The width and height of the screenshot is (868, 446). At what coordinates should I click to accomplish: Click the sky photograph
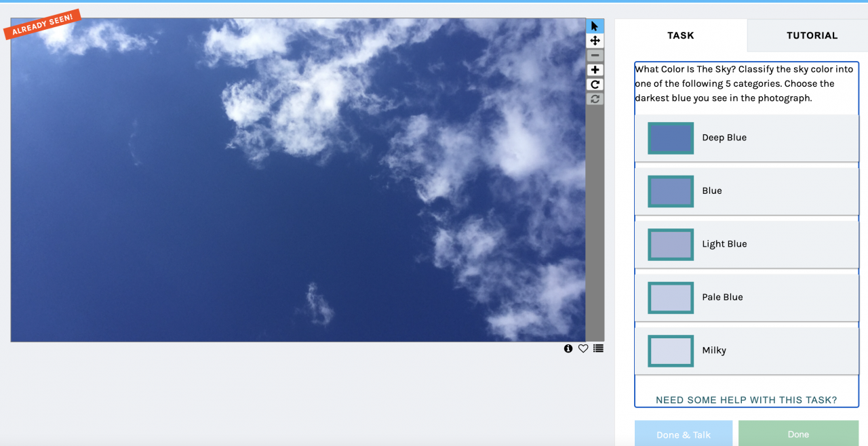298,180
